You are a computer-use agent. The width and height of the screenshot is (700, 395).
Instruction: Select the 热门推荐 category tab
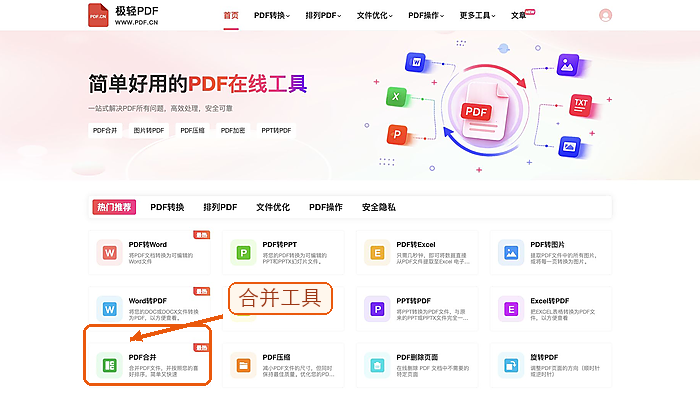pyautogui.click(x=114, y=207)
